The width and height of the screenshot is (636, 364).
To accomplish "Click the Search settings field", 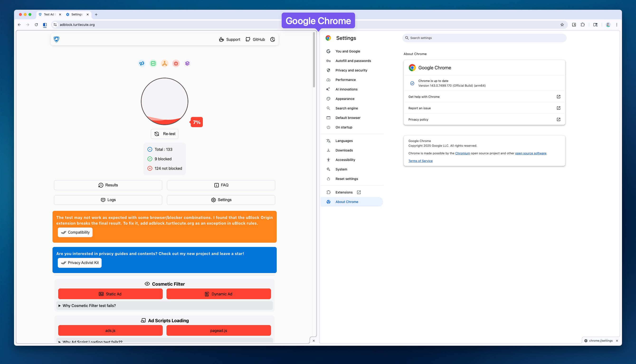I will [x=484, y=38].
